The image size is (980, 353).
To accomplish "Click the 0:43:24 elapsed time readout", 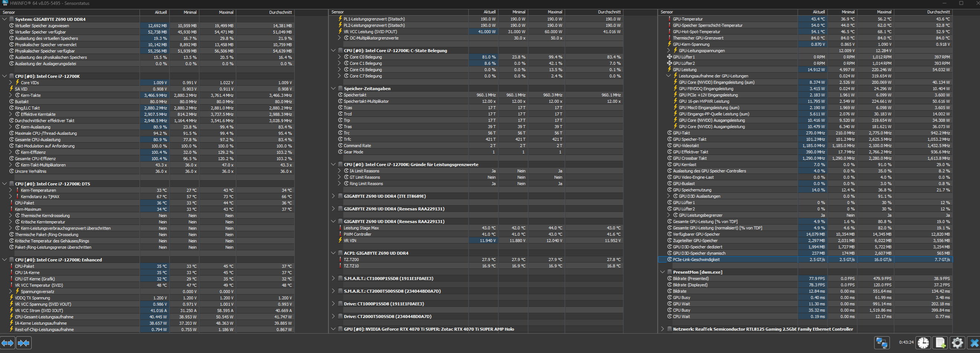I will tap(906, 342).
